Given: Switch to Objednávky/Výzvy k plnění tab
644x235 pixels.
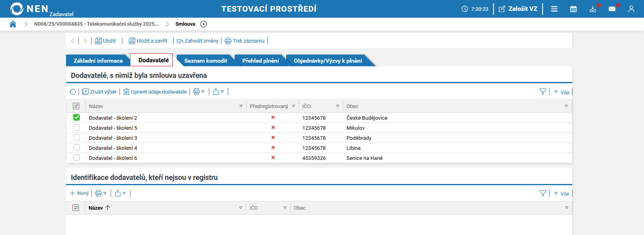Looking at the screenshot, I should tap(328, 61).
